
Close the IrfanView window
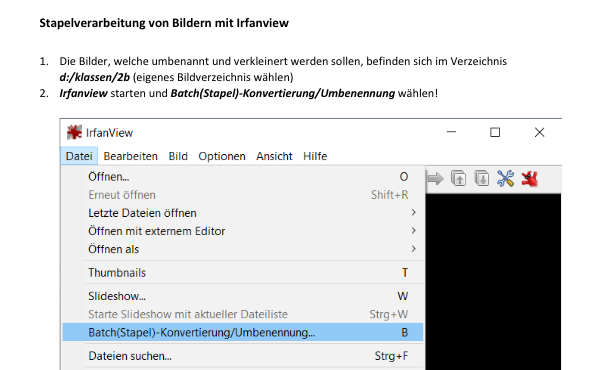point(539,132)
